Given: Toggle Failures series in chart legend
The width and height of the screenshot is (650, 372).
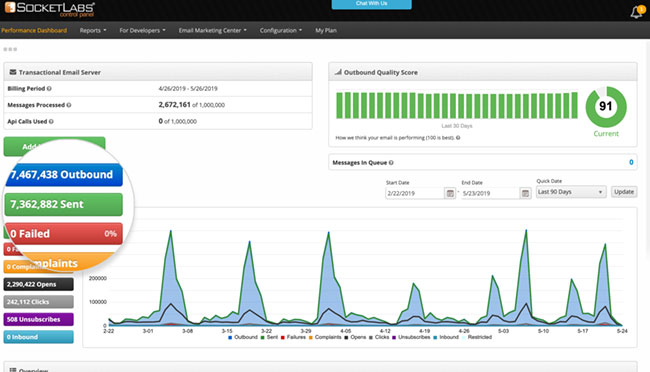Looking at the screenshot, I should [x=293, y=337].
